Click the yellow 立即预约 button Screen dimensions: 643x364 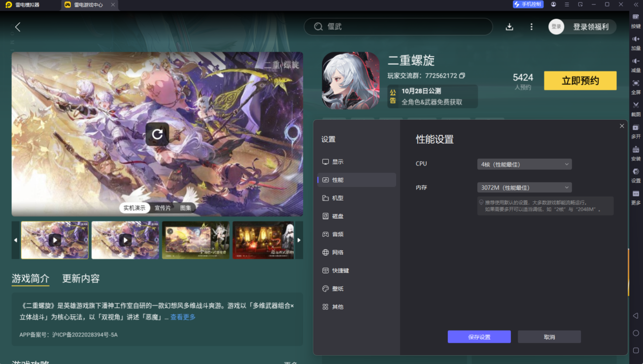point(580,81)
